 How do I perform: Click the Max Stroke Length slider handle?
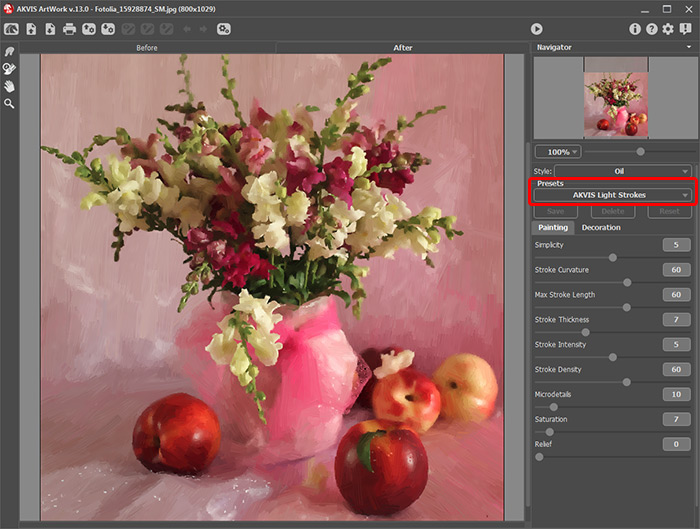[x=627, y=308]
